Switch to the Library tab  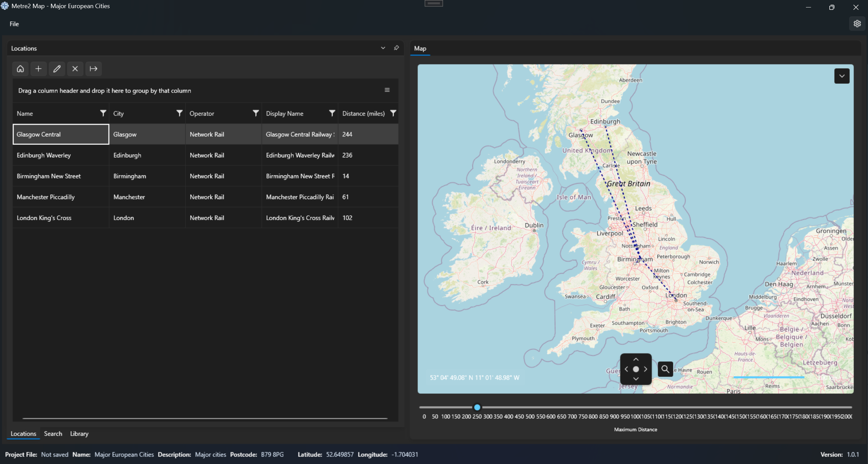pyautogui.click(x=79, y=433)
